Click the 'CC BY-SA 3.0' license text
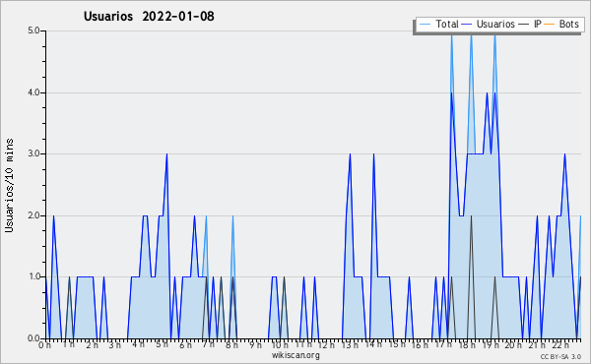 (560, 356)
